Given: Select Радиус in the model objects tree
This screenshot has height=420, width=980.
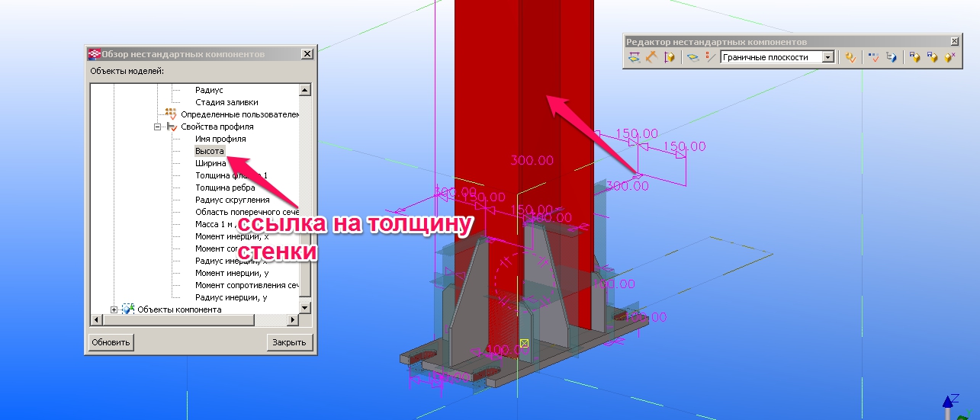Looking at the screenshot, I should (x=209, y=90).
